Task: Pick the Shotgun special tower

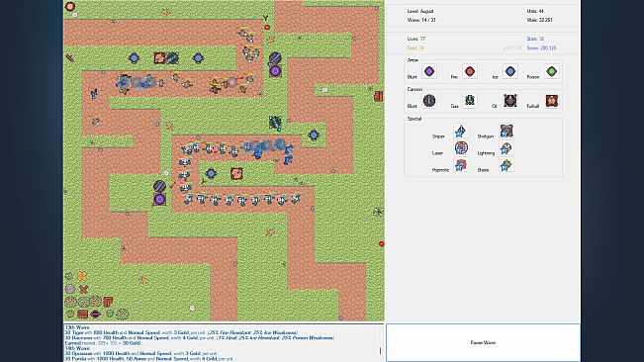Action: coord(506,131)
